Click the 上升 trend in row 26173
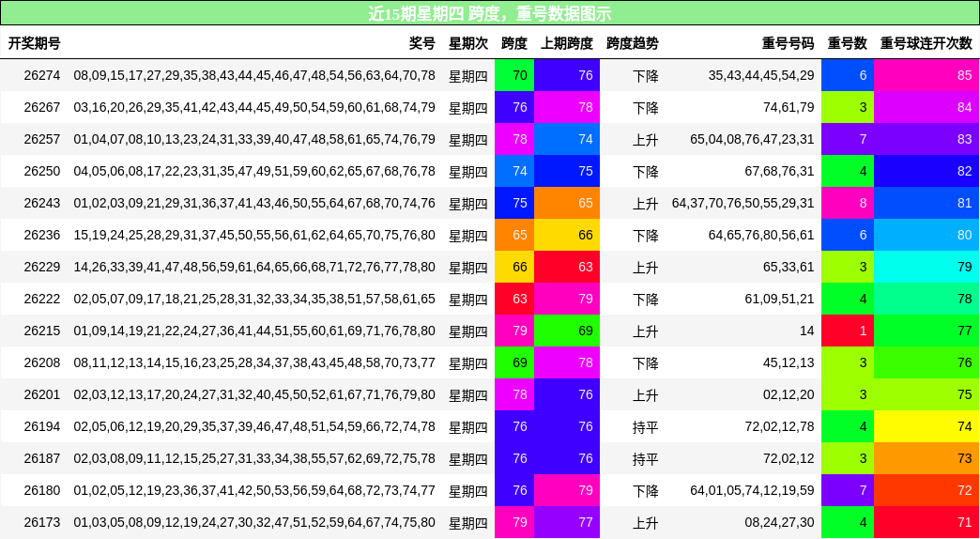The image size is (980, 539). tap(645, 522)
